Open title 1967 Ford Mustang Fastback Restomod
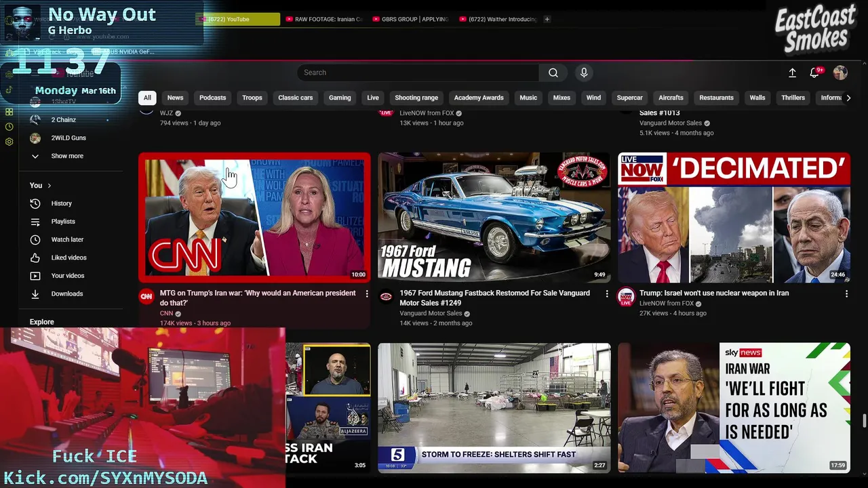This screenshot has width=868, height=488. click(494, 298)
